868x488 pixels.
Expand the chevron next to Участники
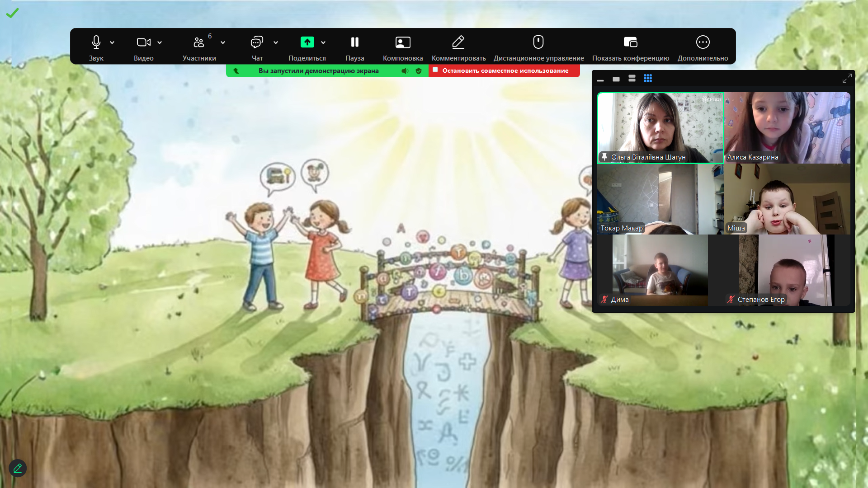click(x=223, y=42)
